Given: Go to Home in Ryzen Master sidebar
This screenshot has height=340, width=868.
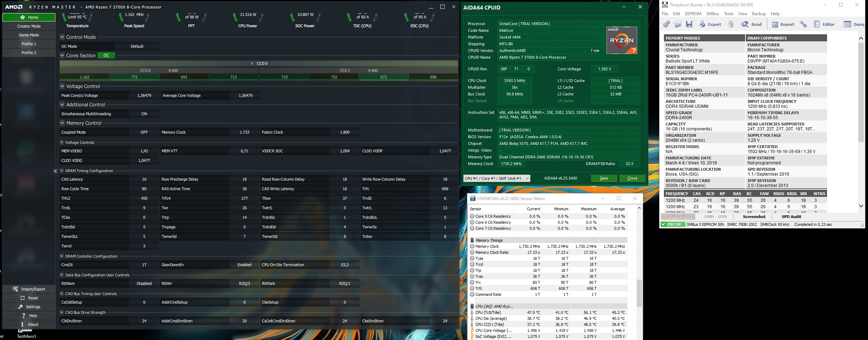Looking at the screenshot, I should point(29,17).
